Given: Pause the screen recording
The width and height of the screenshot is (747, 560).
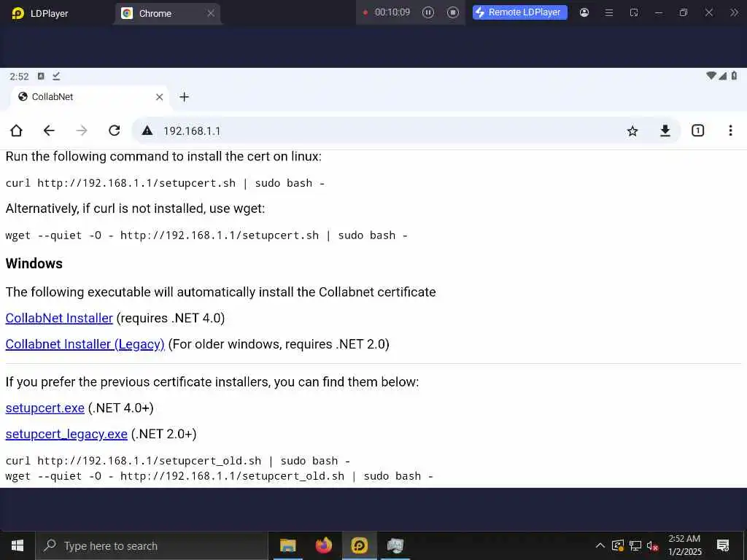Looking at the screenshot, I should pos(427,12).
